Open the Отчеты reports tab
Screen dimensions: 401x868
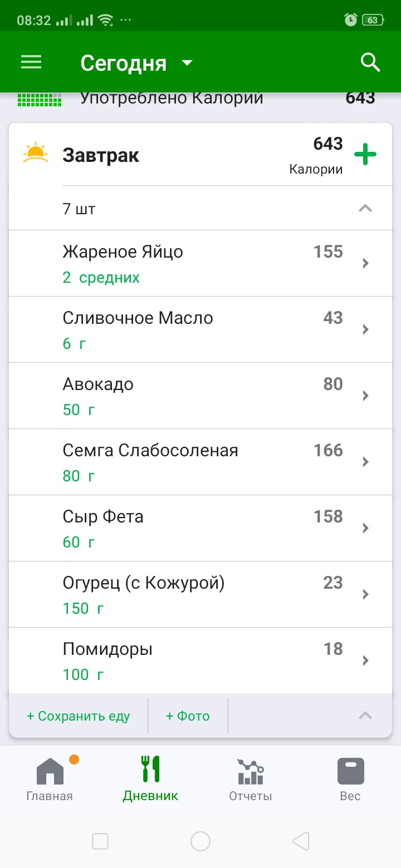[x=251, y=779]
